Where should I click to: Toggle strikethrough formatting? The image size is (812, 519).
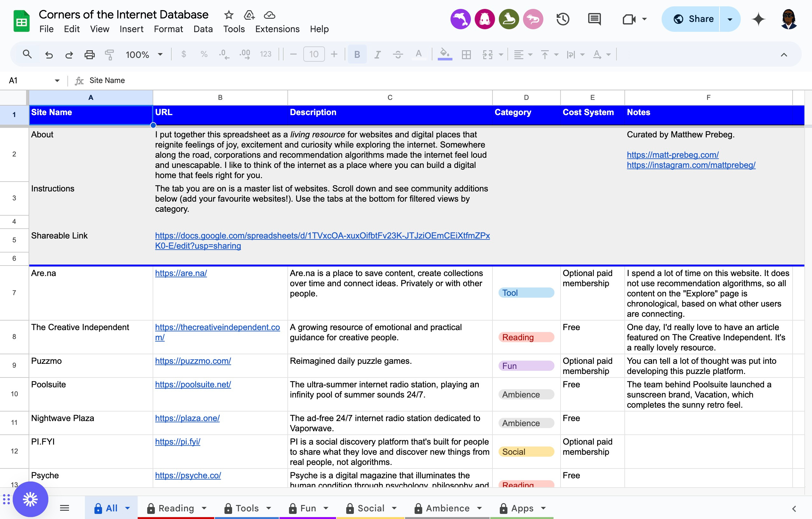coord(398,54)
